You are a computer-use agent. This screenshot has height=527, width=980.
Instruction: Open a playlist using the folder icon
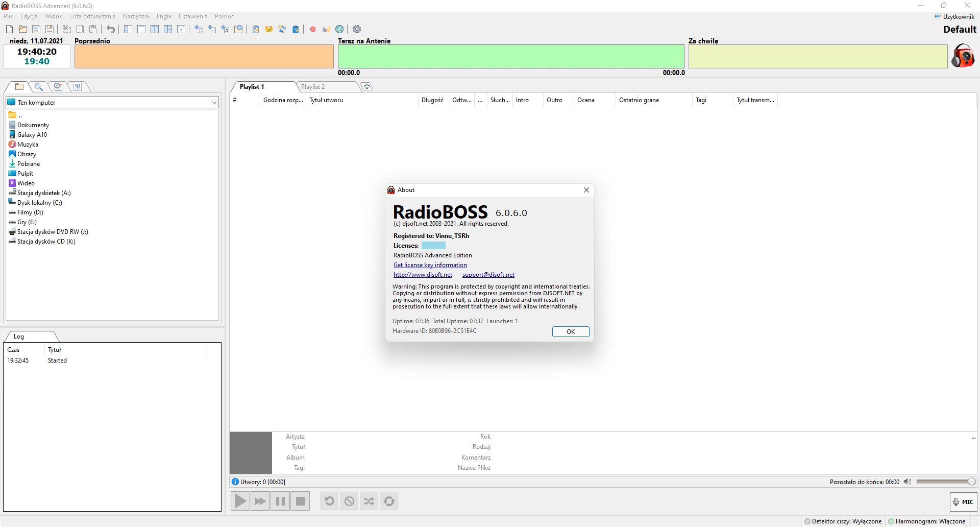tap(22, 29)
